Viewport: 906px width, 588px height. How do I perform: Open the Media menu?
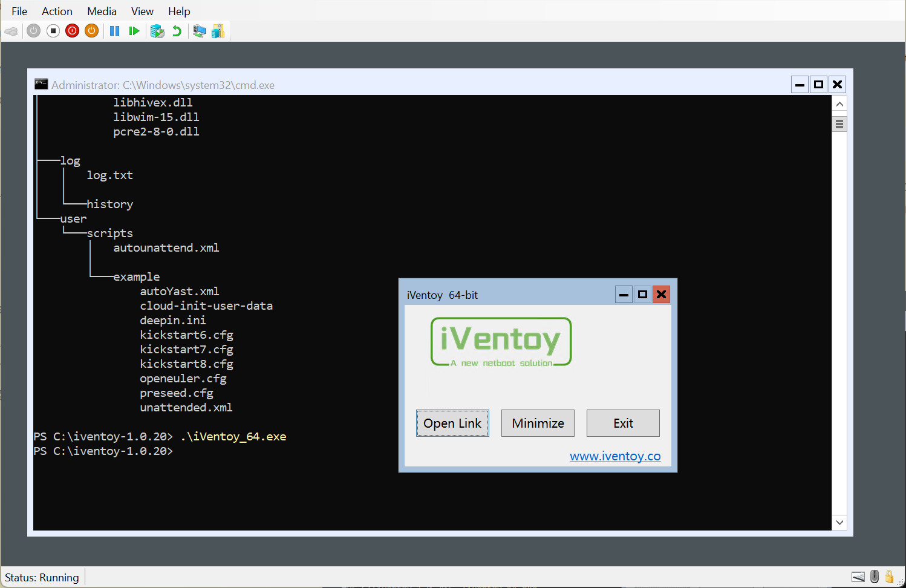point(102,11)
